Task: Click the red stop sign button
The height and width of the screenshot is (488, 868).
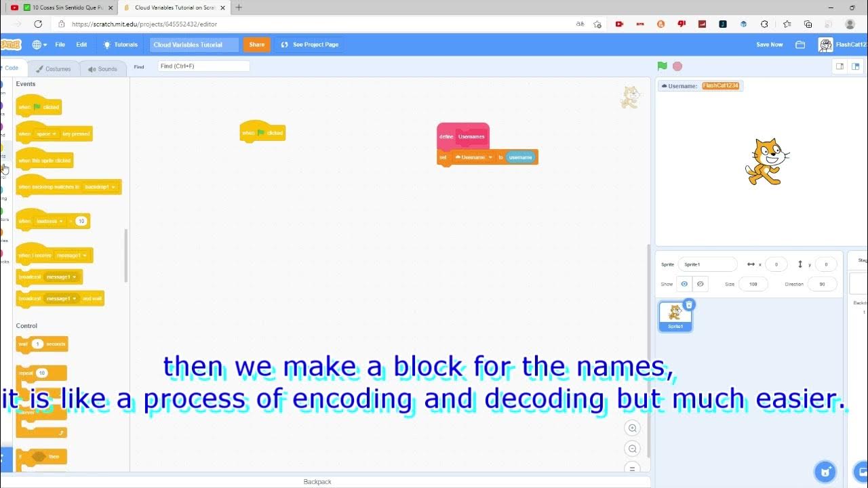Action: [677, 66]
